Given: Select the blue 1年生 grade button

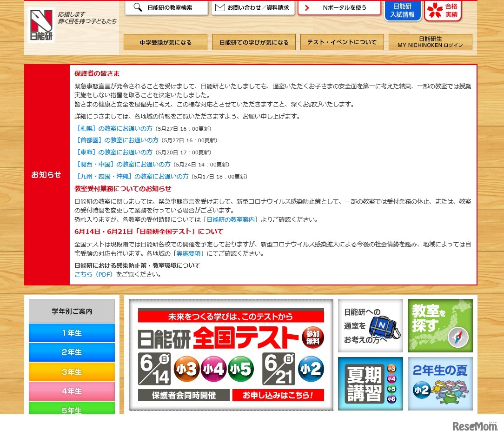Looking at the screenshot, I should tap(72, 333).
